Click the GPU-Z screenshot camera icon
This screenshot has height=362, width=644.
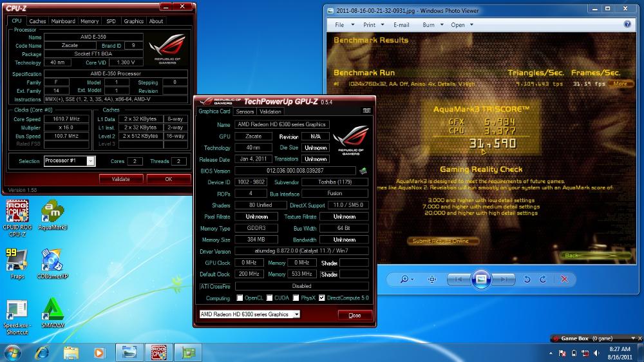coord(367,111)
